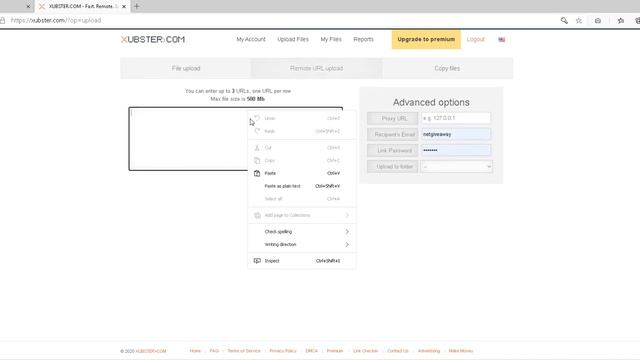Open the Favorites list star icon
The height and width of the screenshot is (360, 640).
click(x=621, y=20)
